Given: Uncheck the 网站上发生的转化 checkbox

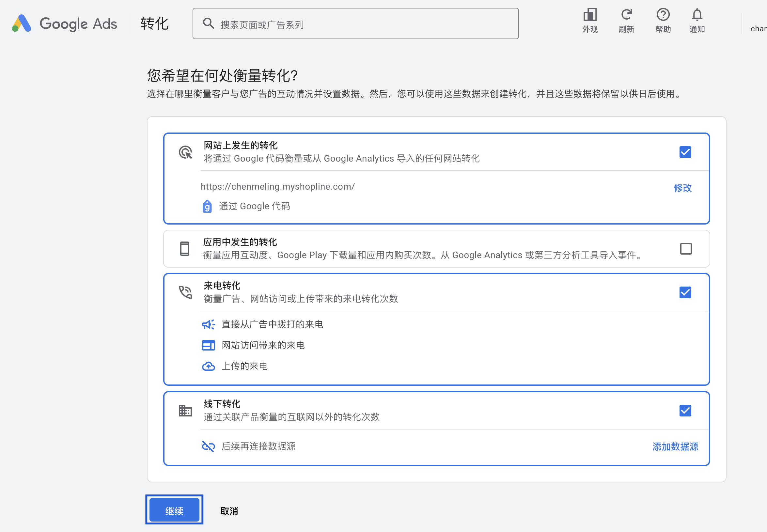Looking at the screenshot, I should [685, 152].
